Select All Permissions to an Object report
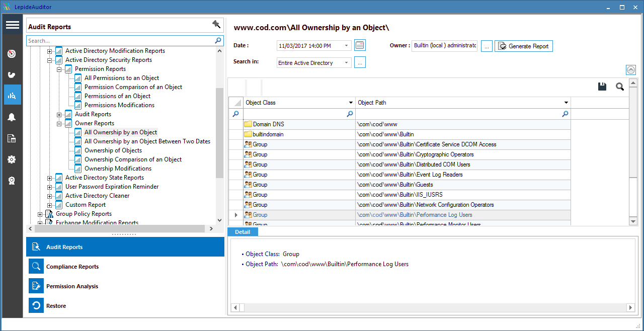This screenshot has height=331, width=644. 122,78
